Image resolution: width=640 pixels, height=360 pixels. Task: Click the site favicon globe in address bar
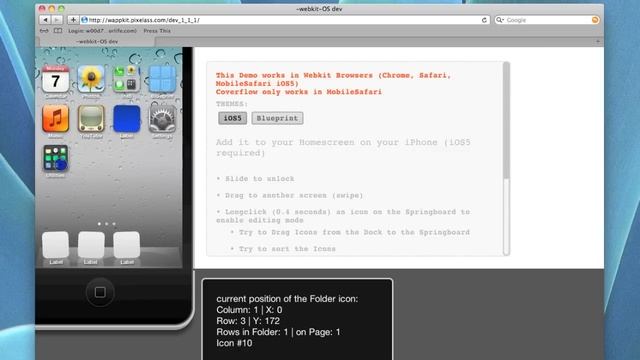[84, 20]
